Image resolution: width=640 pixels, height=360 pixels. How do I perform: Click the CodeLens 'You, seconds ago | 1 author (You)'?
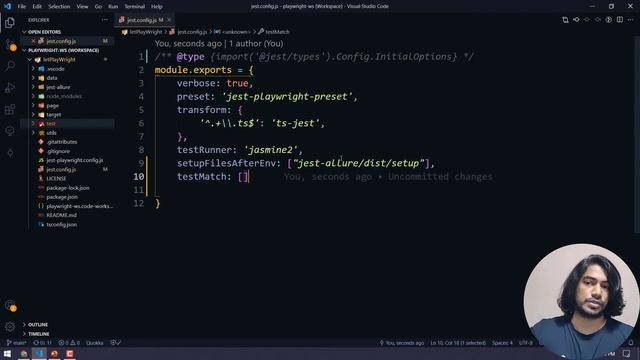[x=219, y=44]
